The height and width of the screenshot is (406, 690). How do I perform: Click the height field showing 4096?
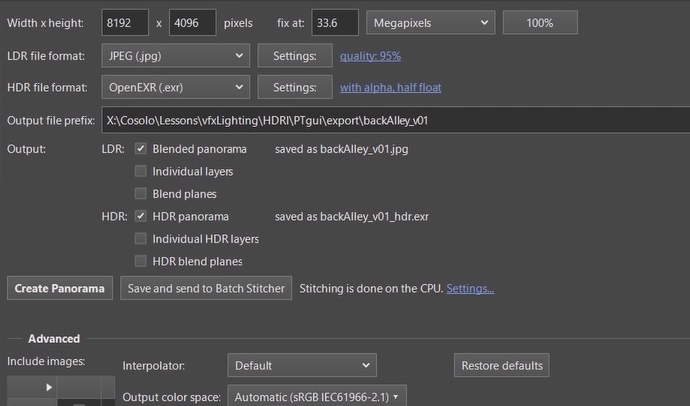pos(193,23)
